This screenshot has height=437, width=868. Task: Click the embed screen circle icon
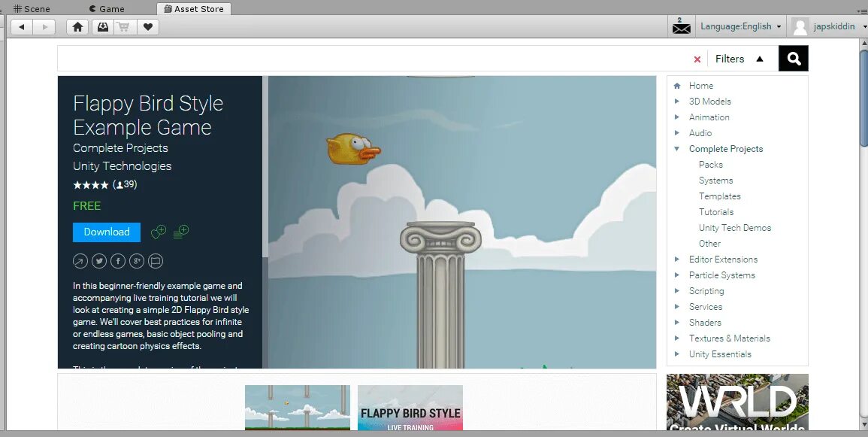pyautogui.click(x=156, y=261)
